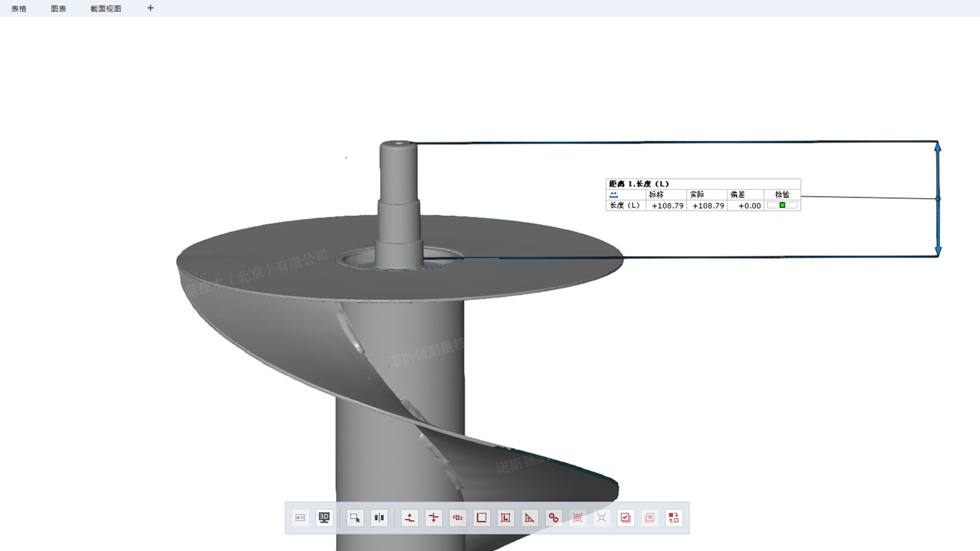Click the X-marked pages icon
This screenshot has width=980, height=551.
pos(649,518)
